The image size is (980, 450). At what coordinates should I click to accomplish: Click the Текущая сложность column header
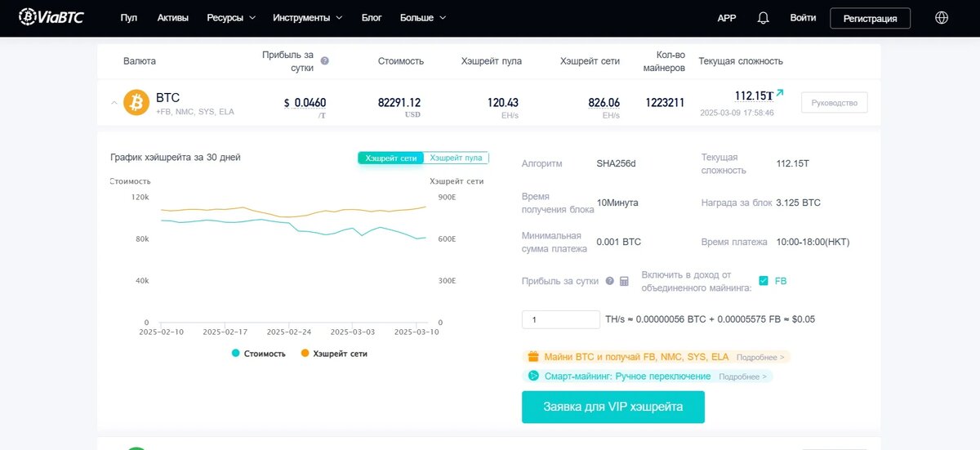[x=741, y=61]
